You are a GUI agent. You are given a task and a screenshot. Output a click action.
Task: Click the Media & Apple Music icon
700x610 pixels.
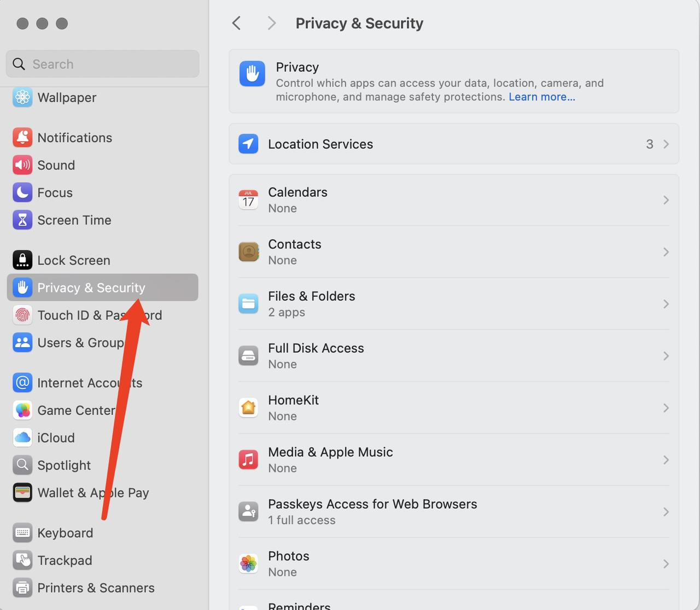[x=248, y=460]
